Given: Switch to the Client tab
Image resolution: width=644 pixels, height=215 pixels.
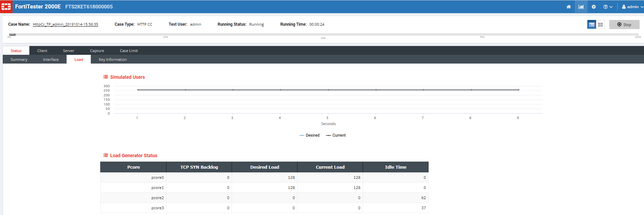Looking at the screenshot, I should click(x=42, y=51).
